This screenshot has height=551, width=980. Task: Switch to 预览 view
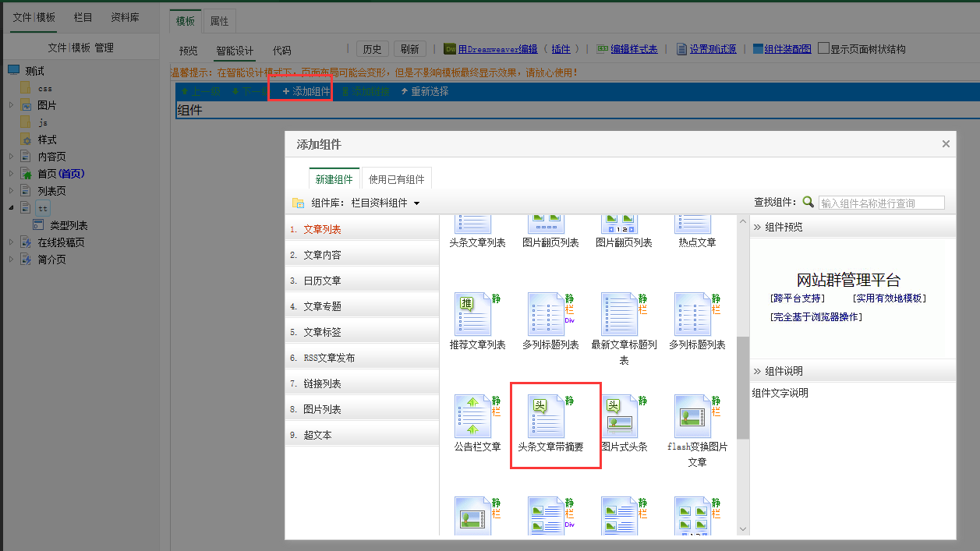189,51
